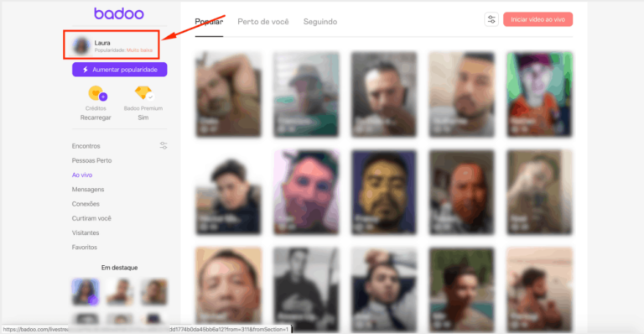
Task: Open Laura's profile avatar
Action: [x=81, y=45]
